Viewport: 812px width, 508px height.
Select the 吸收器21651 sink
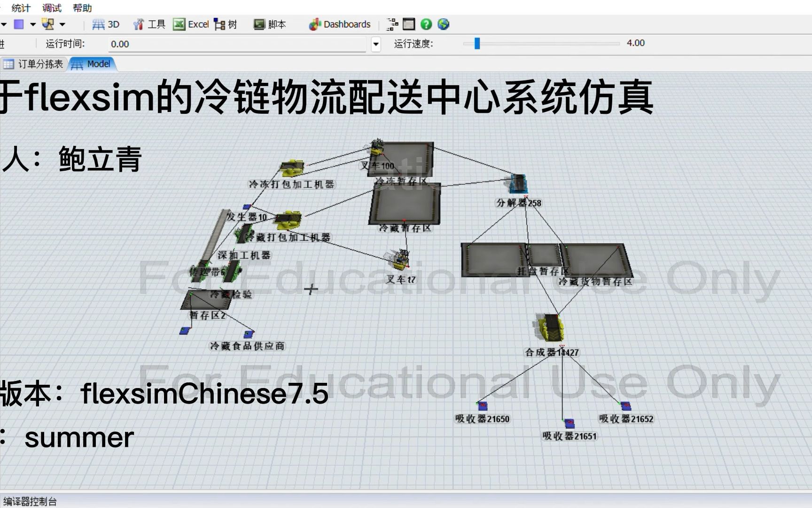[569, 423]
